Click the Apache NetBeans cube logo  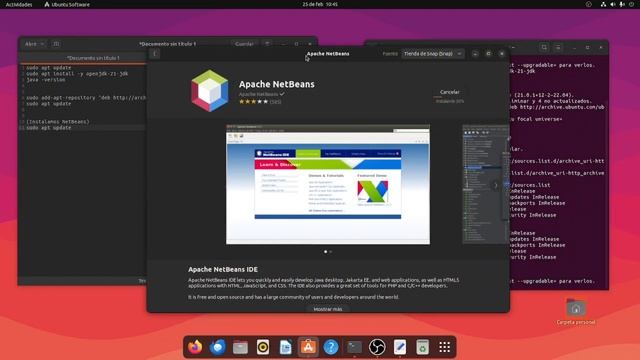click(x=210, y=91)
